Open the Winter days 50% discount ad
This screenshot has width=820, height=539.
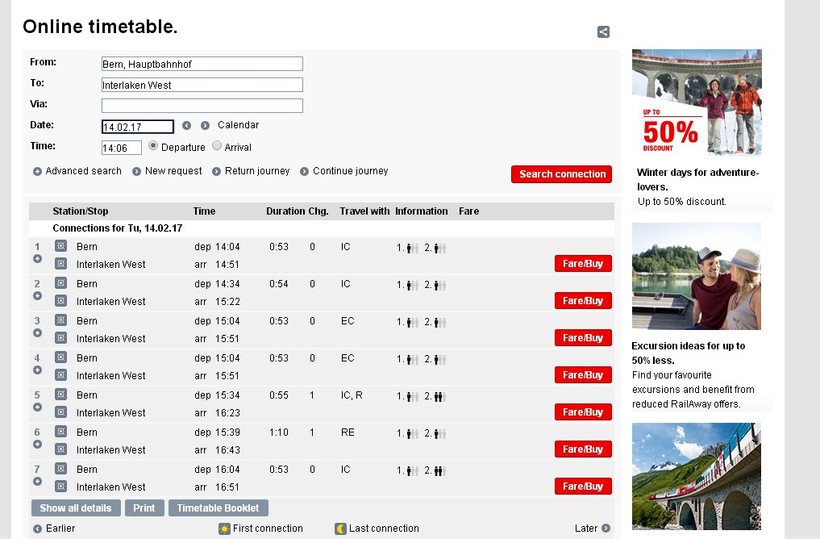[x=697, y=102]
